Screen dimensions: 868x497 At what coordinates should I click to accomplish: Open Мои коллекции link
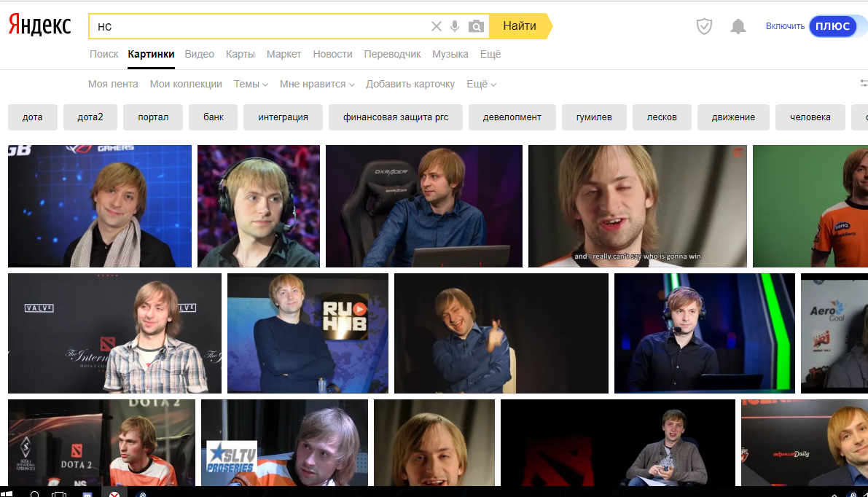(186, 84)
